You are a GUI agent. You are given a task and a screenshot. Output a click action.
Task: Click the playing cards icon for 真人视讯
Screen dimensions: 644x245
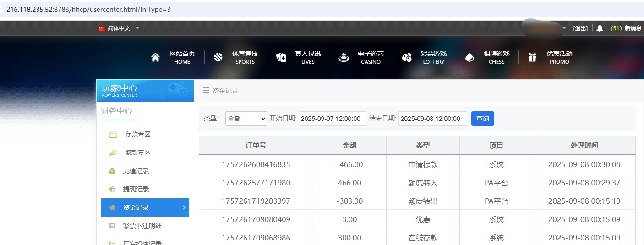point(281,58)
